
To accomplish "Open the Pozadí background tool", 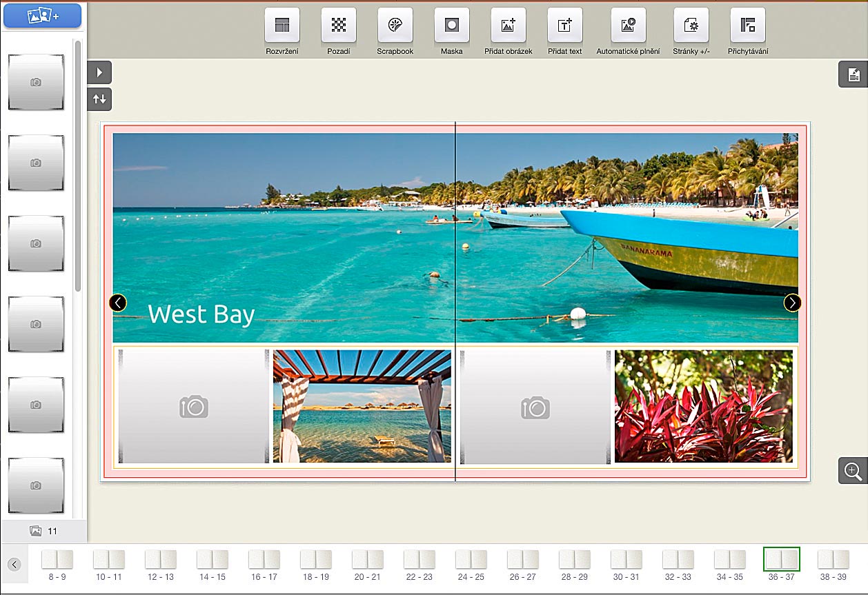I will (339, 26).
